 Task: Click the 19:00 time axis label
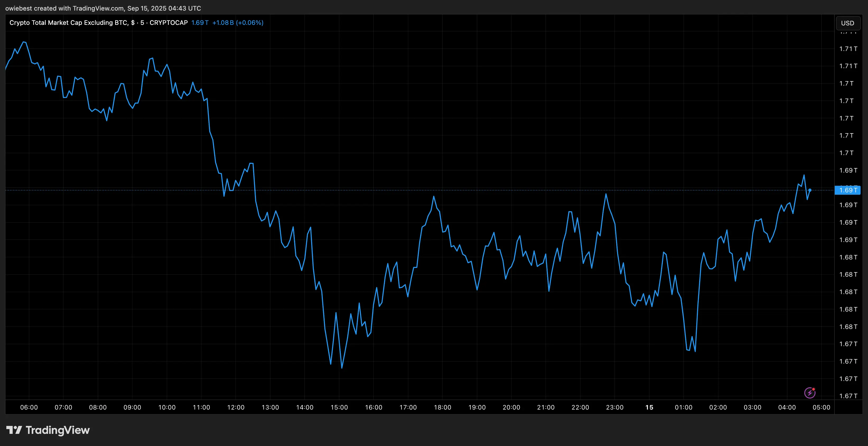click(477, 407)
